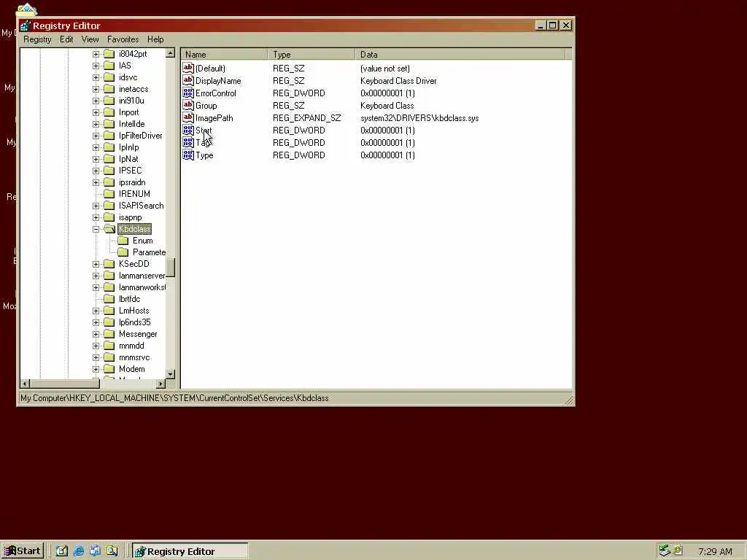747x560 pixels.
Task: Select the IpNat tree key
Action: tap(128, 159)
